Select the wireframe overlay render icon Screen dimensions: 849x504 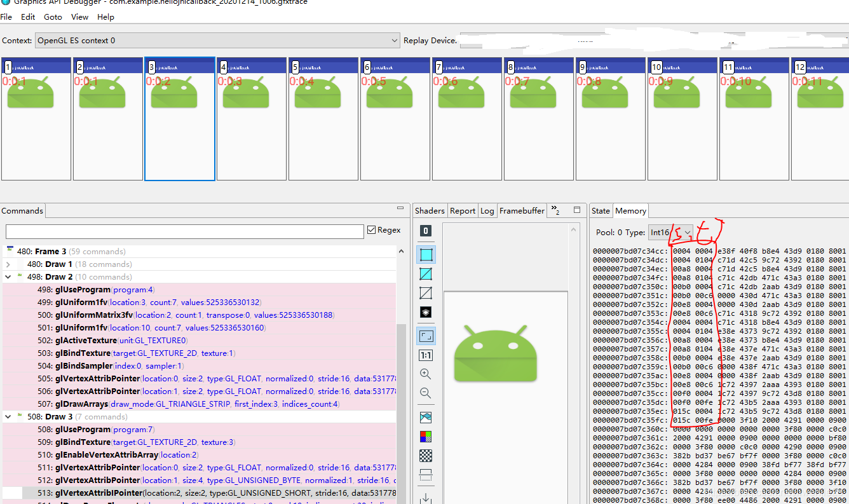tap(426, 274)
